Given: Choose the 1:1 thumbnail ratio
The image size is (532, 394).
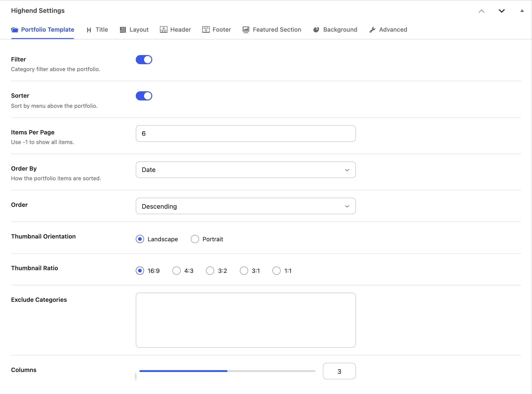Looking at the screenshot, I should pos(276,271).
